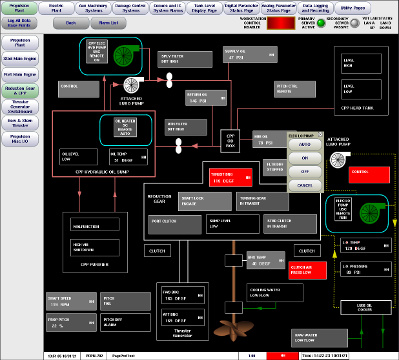Click the SHAFT LOCK ENGAGE indicator

pos(205,201)
